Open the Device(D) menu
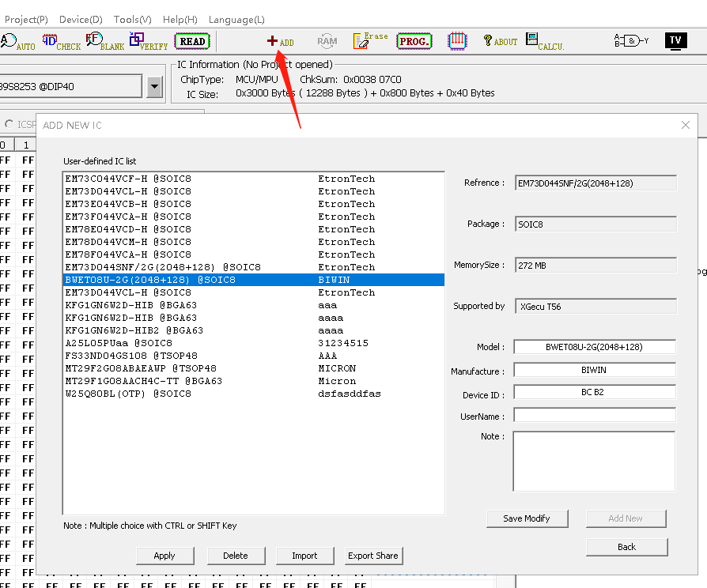Viewport: 707px width, 588px height. (81, 19)
